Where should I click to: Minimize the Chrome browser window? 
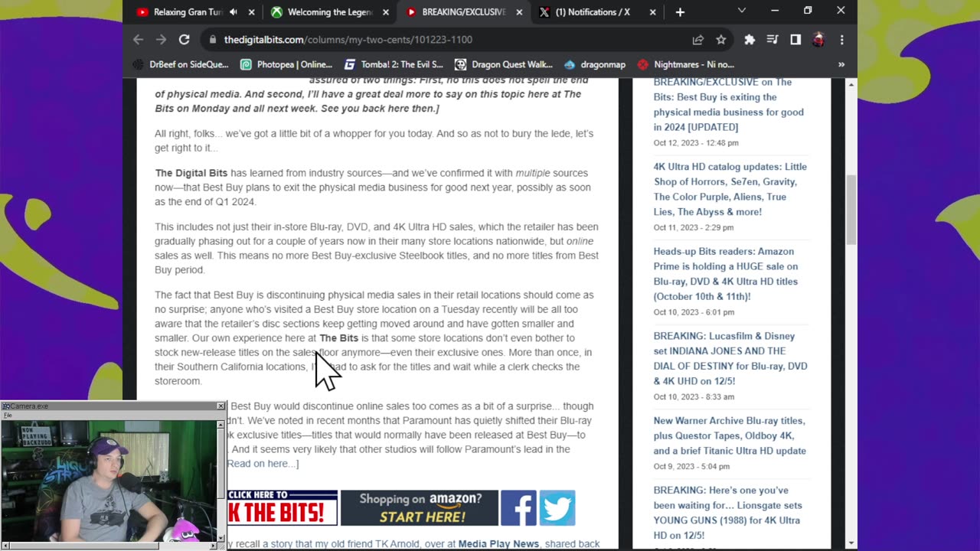click(775, 11)
